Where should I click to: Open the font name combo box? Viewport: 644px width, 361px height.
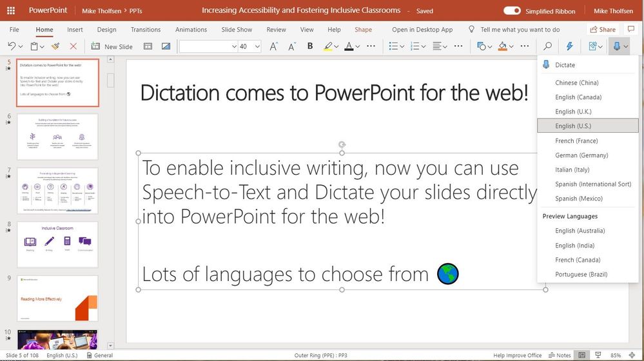pyautogui.click(x=208, y=46)
